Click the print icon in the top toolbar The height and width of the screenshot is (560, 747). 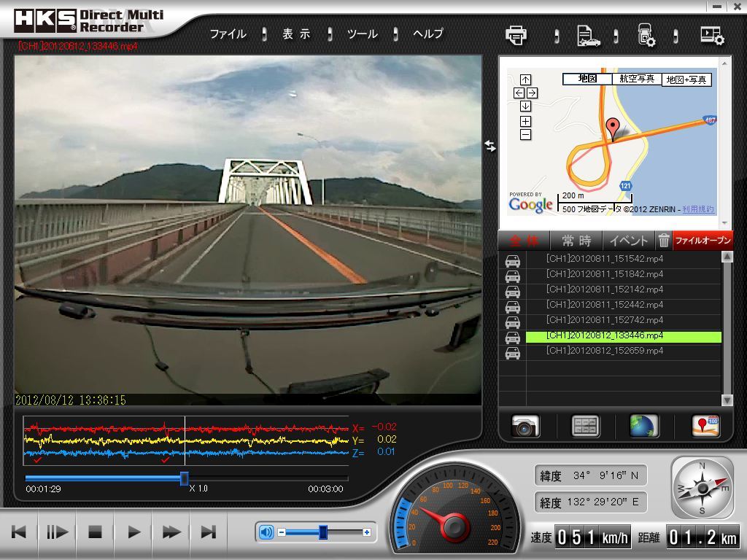click(516, 35)
